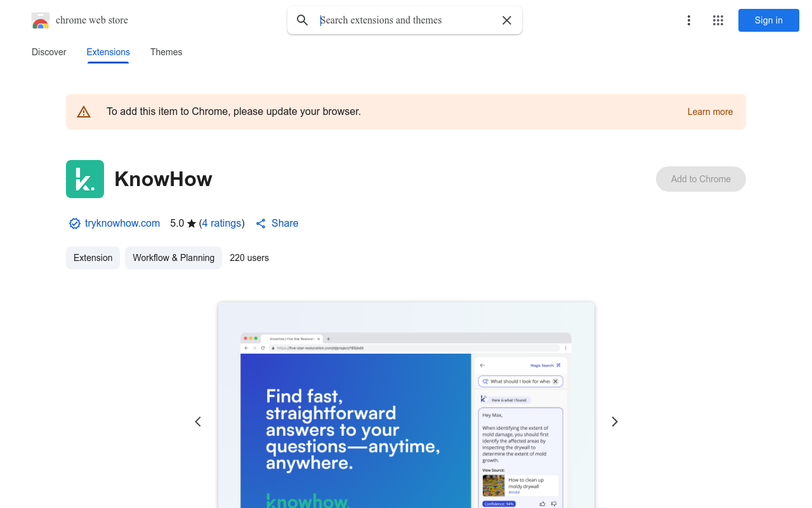Click the 220 users text
Screen dimensions: 812x508
pos(249,258)
